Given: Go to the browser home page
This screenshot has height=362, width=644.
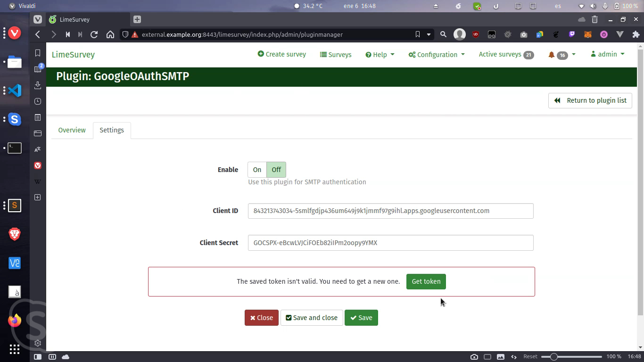Looking at the screenshot, I should click(x=110, y=34).
